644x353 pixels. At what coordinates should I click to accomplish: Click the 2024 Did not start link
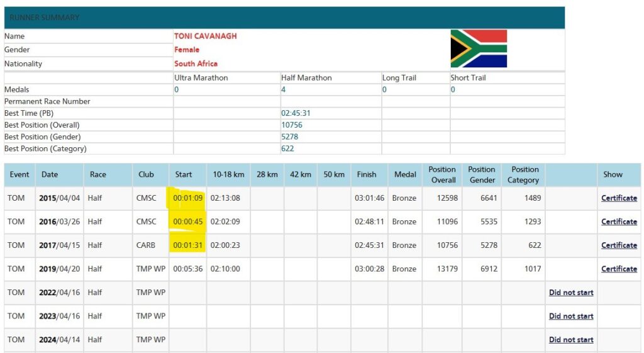click(571, 340)
